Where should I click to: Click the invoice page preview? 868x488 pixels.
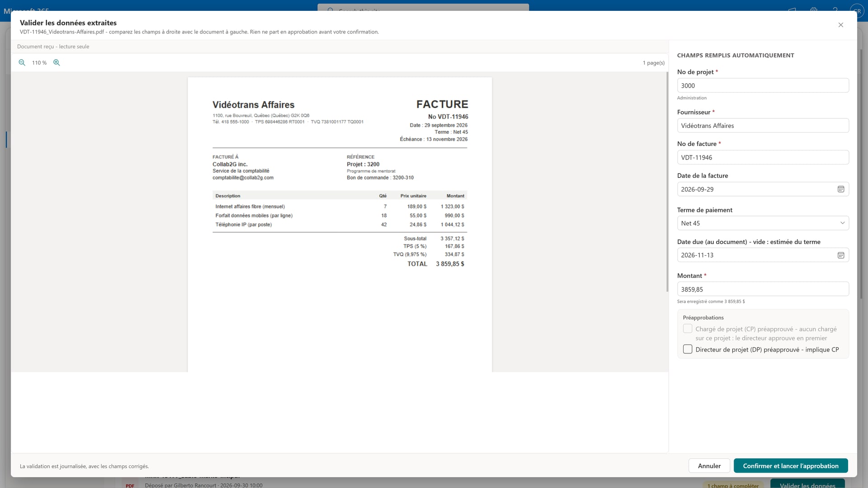[340, 225]
